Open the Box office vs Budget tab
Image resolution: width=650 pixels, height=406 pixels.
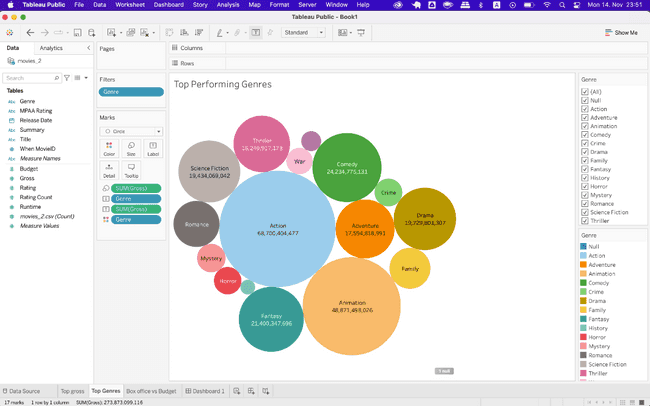151,391
